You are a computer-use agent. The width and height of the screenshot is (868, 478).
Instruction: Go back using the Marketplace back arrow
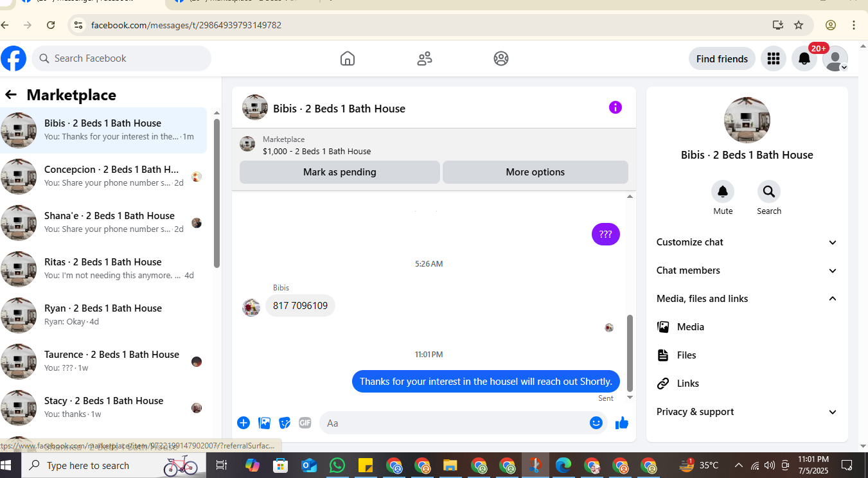coord(10,94)
